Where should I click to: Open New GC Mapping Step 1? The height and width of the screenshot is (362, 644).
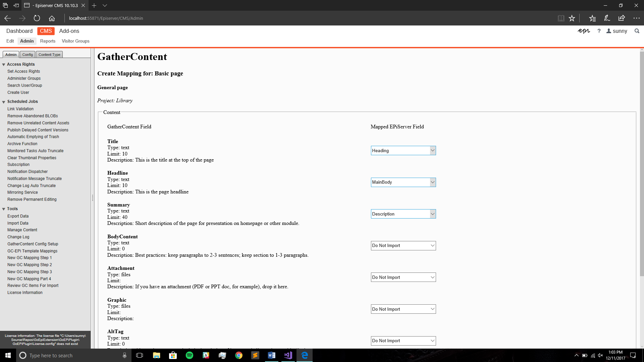(30, 258)
